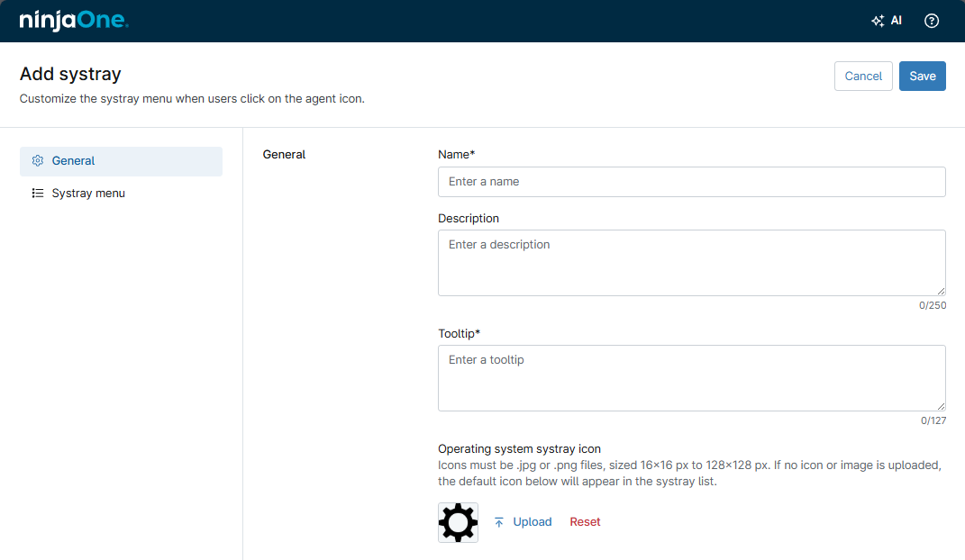965x560 pixels.
Task: Save the new systray configuration
Action: pyautogui.click(x=922, y=76)
